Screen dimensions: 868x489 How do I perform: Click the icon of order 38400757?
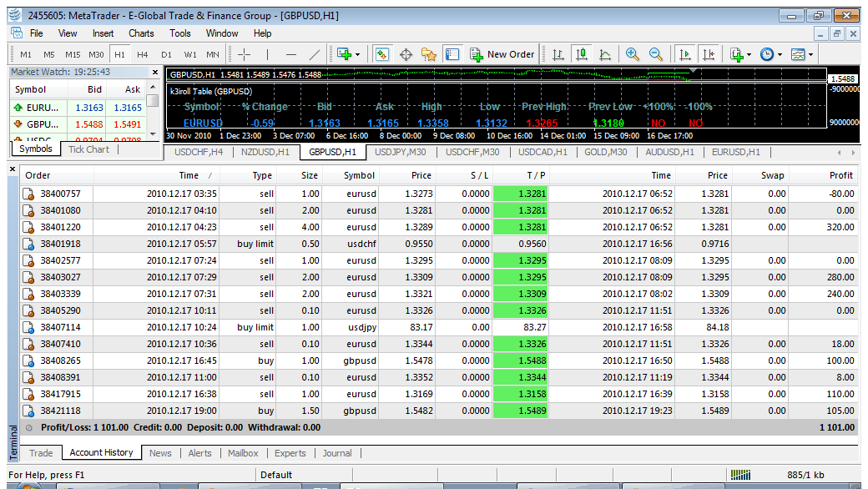click(x=28, y=194)
